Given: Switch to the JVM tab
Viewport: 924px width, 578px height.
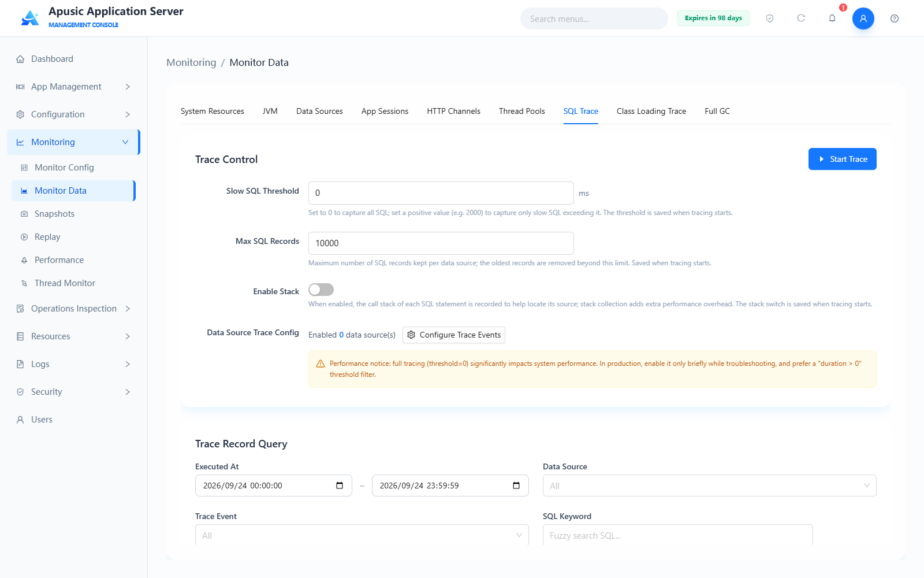Looking at the screenshot, I should tap(270, 111).
